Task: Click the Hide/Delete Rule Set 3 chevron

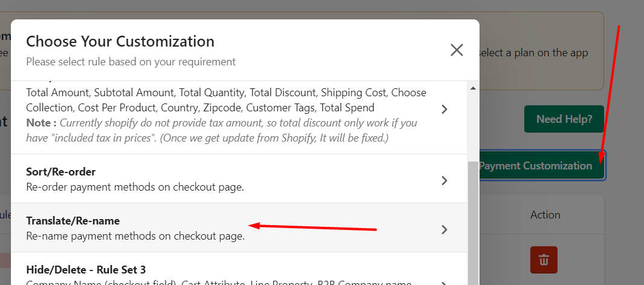Action: point(444,282)
